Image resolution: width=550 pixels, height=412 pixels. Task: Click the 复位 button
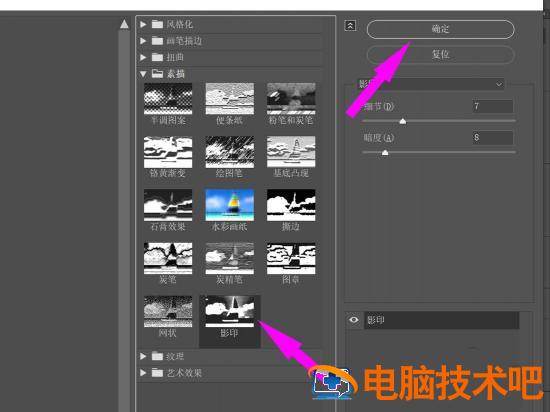pyautogui.click(x=441, y=54)
